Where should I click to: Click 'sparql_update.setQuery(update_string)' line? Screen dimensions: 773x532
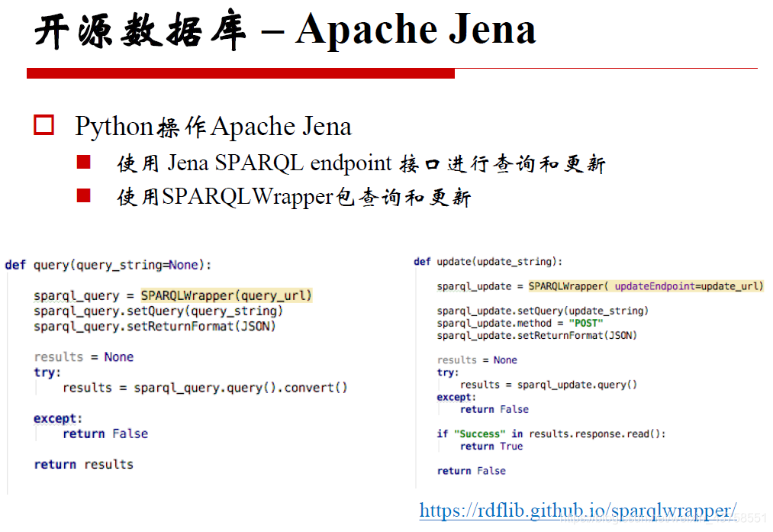coord(543,311)
